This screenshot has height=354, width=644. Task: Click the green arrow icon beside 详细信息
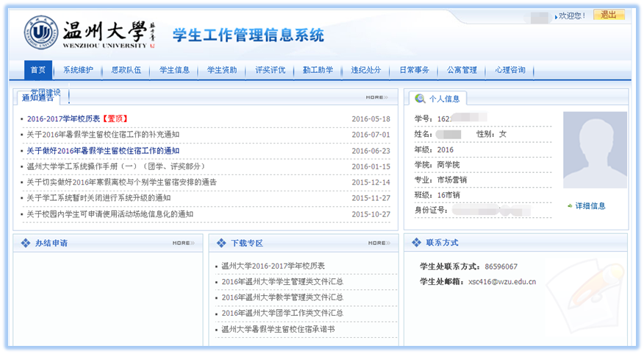(x=570, y=206)
